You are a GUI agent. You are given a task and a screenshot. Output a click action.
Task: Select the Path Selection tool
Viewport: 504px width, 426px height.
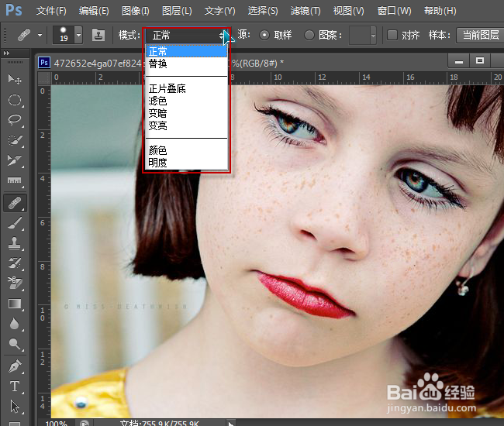[x=15, y=407]
